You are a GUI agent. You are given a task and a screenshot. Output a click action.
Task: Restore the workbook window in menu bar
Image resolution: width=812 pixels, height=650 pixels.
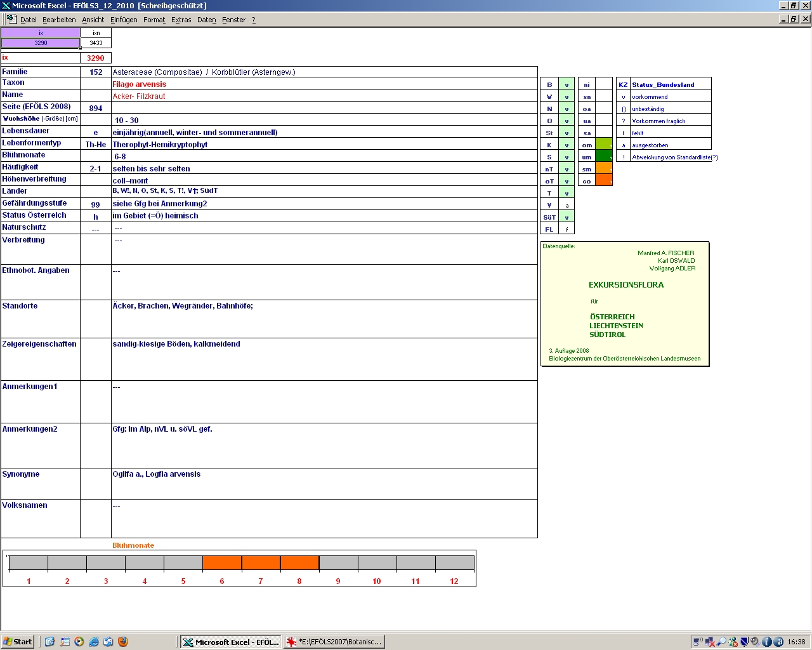(x=794, y=19)
